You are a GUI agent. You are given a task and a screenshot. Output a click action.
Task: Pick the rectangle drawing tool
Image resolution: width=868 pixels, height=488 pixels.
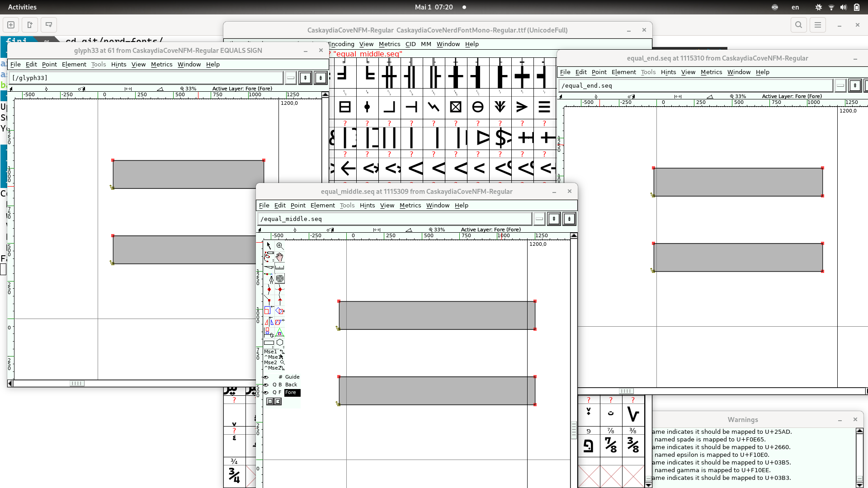[269, 342]
